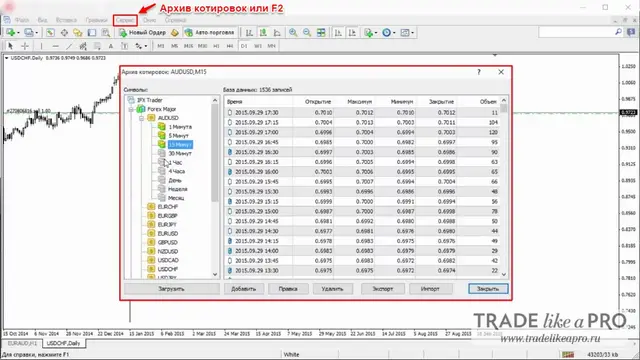Image resolution: width=640 pixels, height=360 pixels.
Task: Switch to H4 timeframe
Action: click(230, 46)
